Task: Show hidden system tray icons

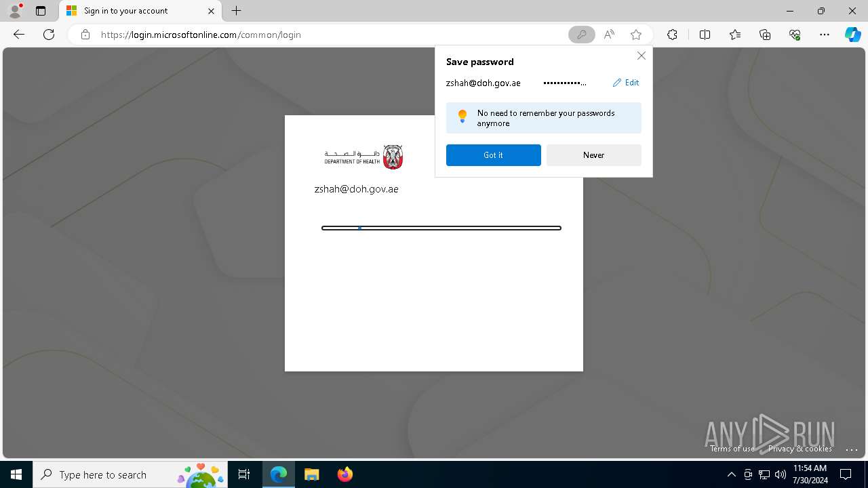Action: [731, 474]
